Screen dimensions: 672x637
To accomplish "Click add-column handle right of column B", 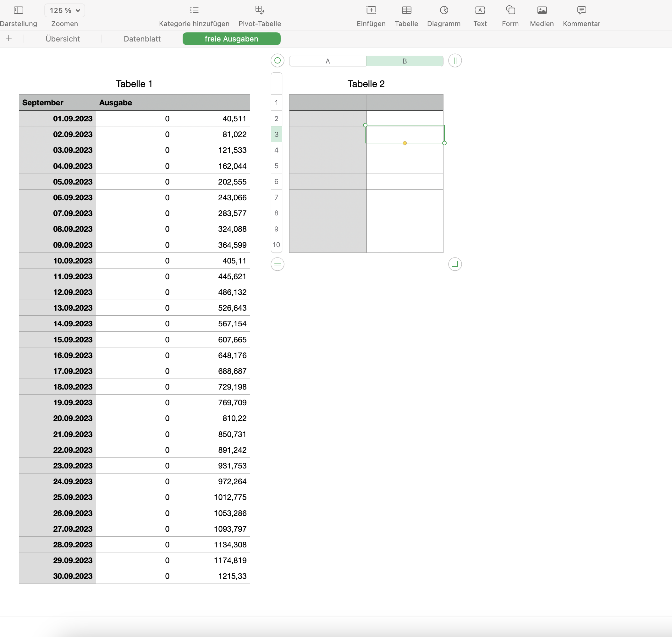I will (455, 60).
